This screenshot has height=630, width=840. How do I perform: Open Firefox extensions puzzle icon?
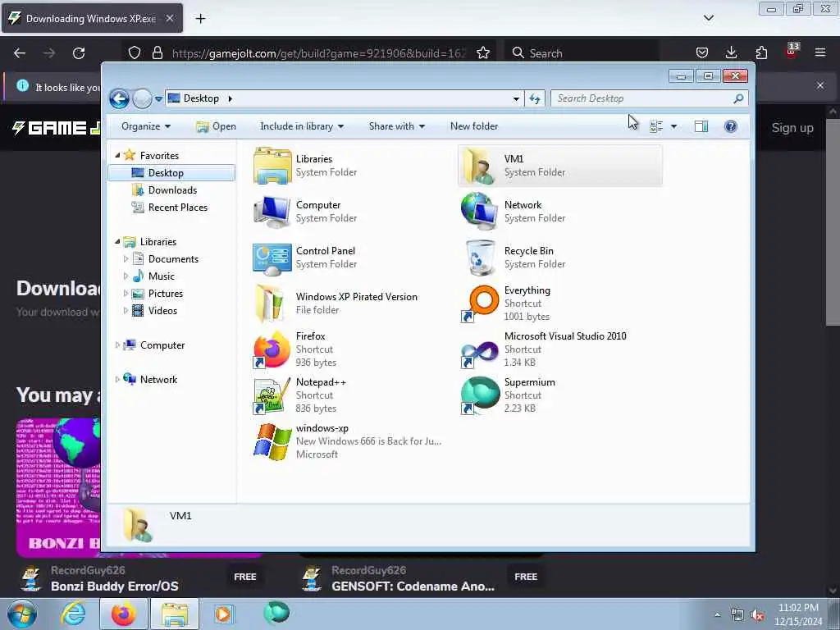pos(761,52)
